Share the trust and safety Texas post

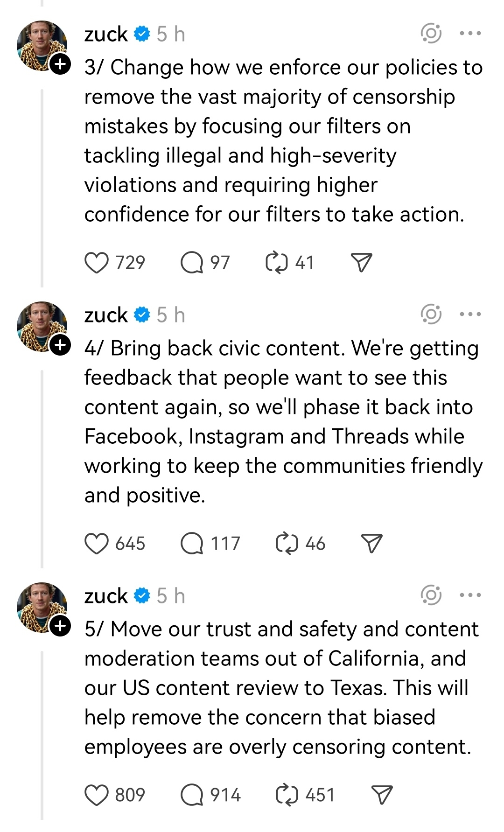click(x=382, y=795)
